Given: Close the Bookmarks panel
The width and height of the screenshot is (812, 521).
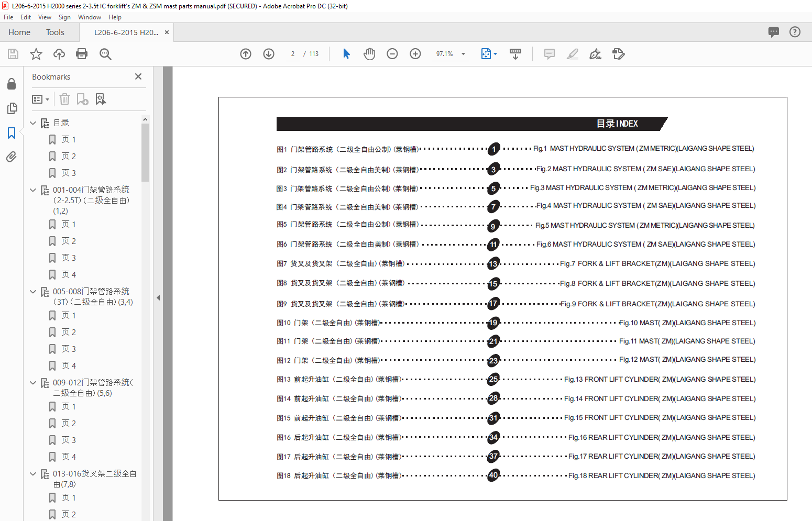Looking at the screenshot, I should (138, 76).
